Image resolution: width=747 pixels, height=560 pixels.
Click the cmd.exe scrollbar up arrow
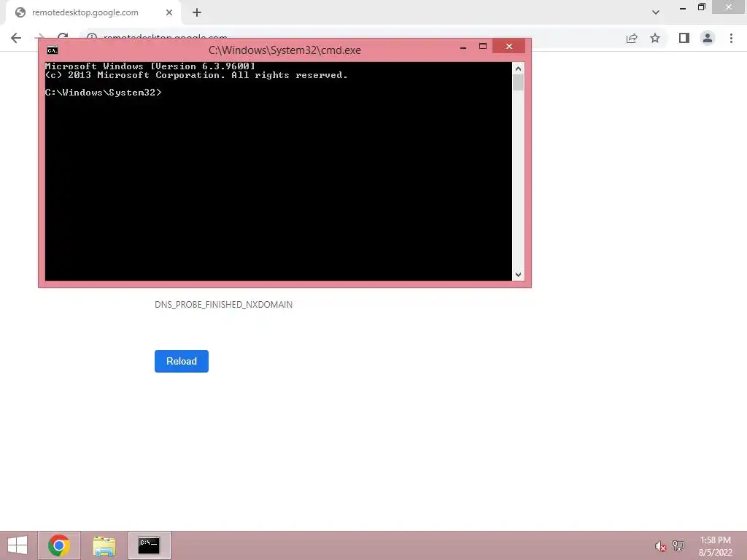519,69
